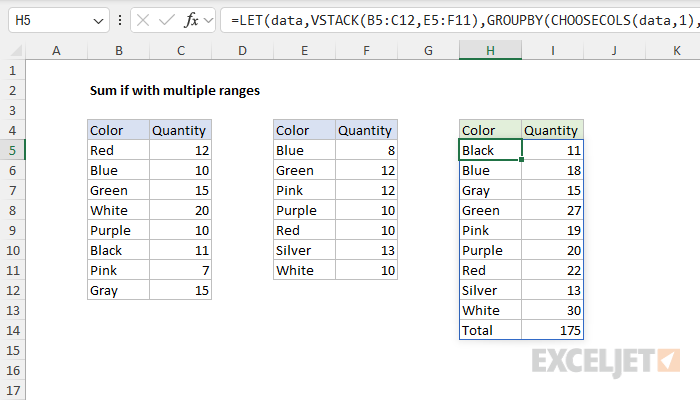Viewport: 700px width, 400px height.
Task: Click cell E10 containing 'Silver'
Action: coord(304,250)
